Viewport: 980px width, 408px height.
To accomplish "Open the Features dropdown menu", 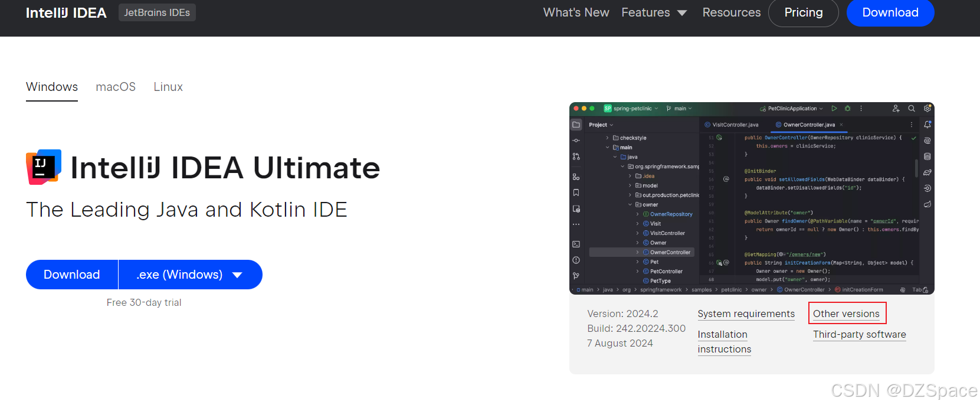I will [x=654, y=12].
